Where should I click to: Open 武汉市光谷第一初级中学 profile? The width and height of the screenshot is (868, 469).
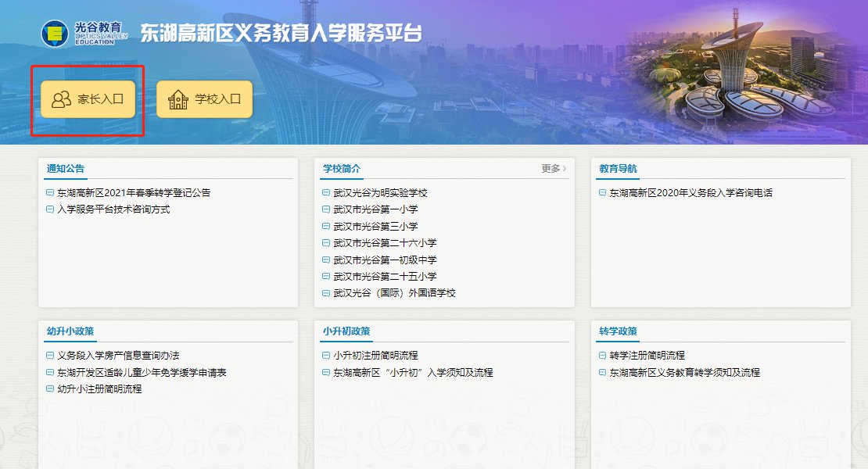coord(385,260)
